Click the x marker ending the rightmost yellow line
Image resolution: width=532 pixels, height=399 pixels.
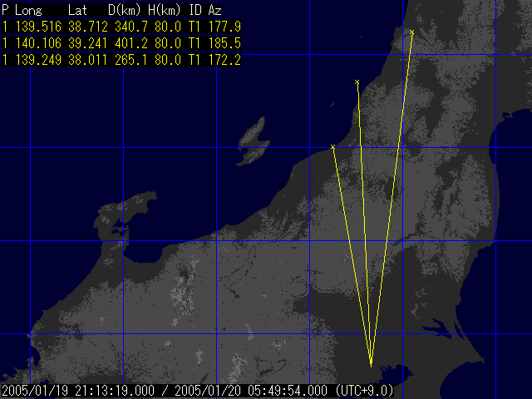[x=412, y=32]
